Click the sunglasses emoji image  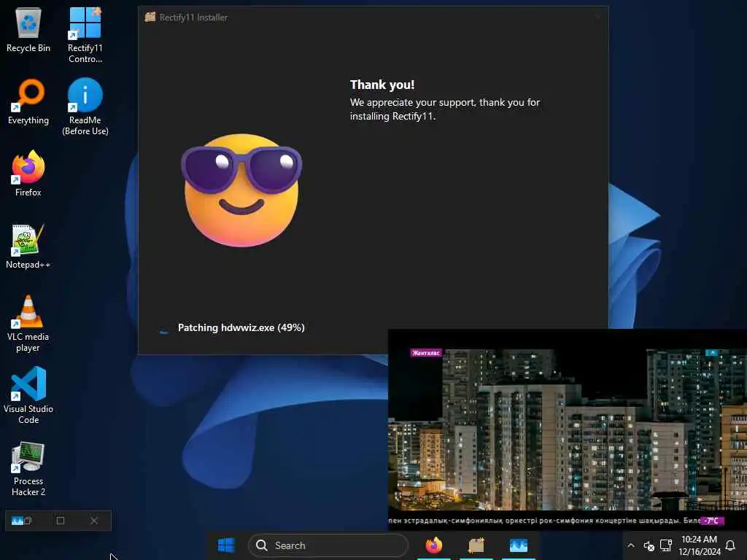(x=241, y=190)
